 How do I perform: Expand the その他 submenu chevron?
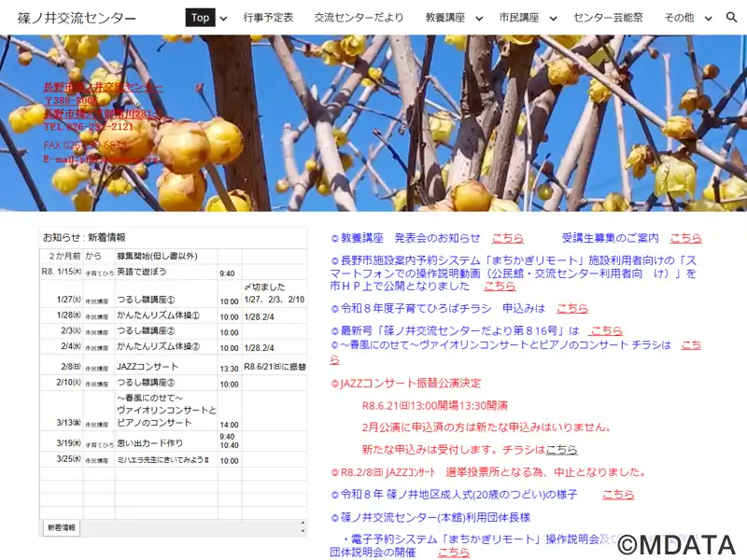pos(709,18)
